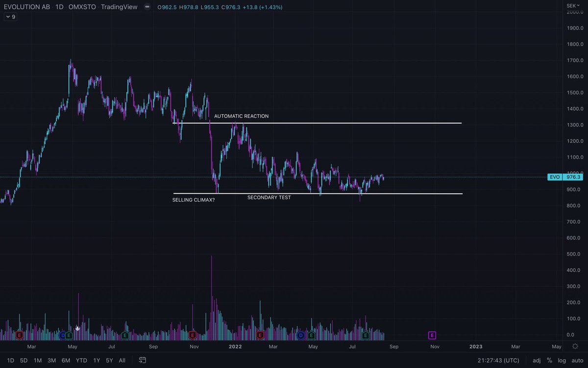Click the low value L955.3

(210, 7)
